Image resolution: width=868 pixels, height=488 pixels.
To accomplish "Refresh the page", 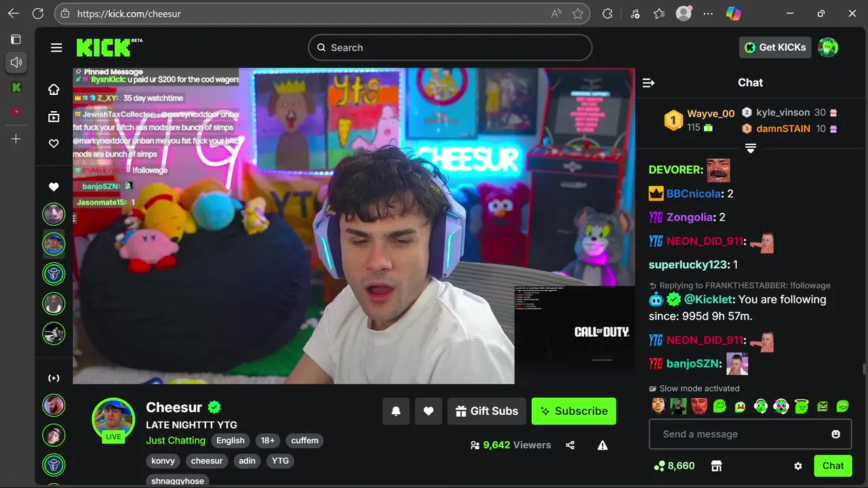I will click(x=38, y=14).
